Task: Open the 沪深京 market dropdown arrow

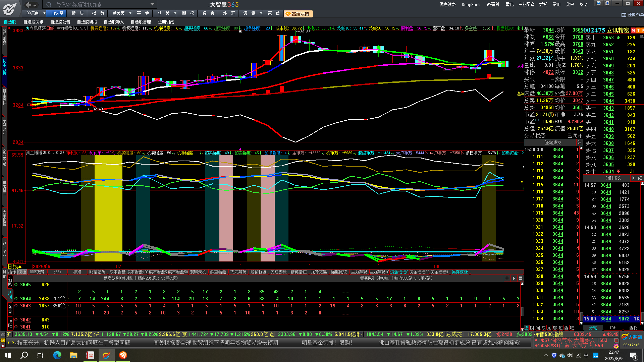Action: [44, 13]
